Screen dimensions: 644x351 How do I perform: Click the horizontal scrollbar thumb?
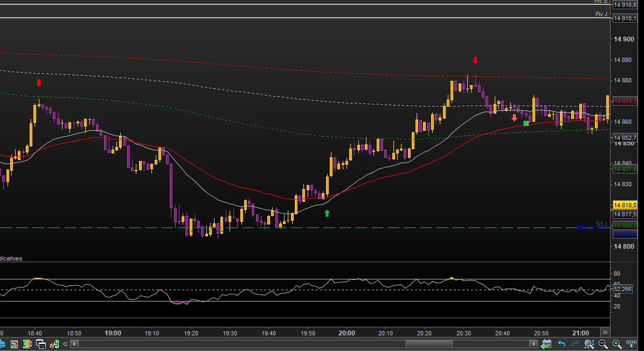click(429, 344)
